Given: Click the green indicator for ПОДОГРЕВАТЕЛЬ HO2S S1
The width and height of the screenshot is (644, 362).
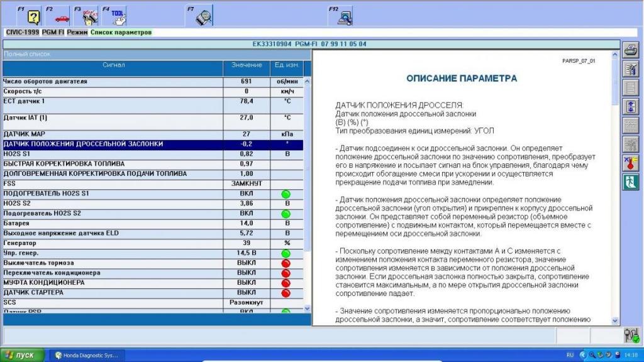Looking at the screenshot, I should [x=286, y=194].
